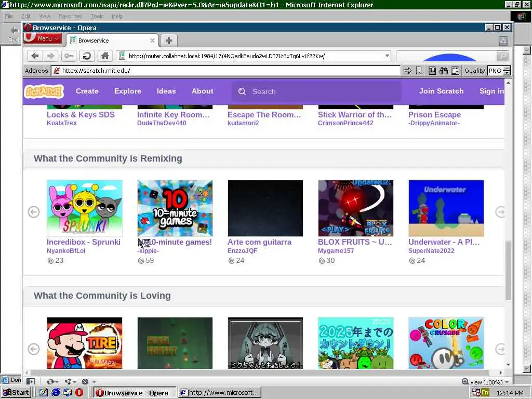
Task: Open the 2025 countdown project thumbnail
Action: pyautogui.click(x=355, y=343)
